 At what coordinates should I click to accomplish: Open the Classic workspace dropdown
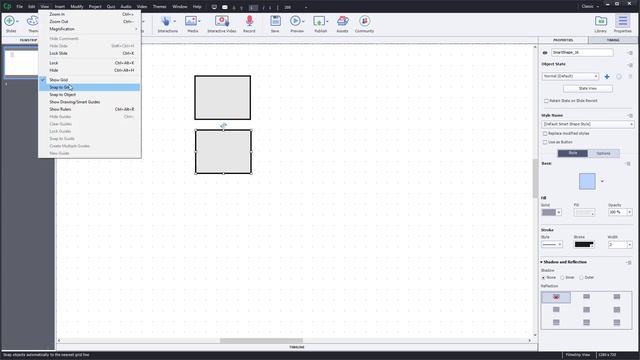(x=590, y=7)
